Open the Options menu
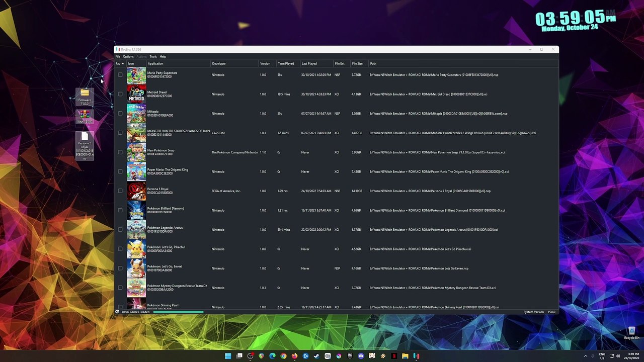Image resolution: width=644 pixels, height=362 pixels. coord(128,56)
